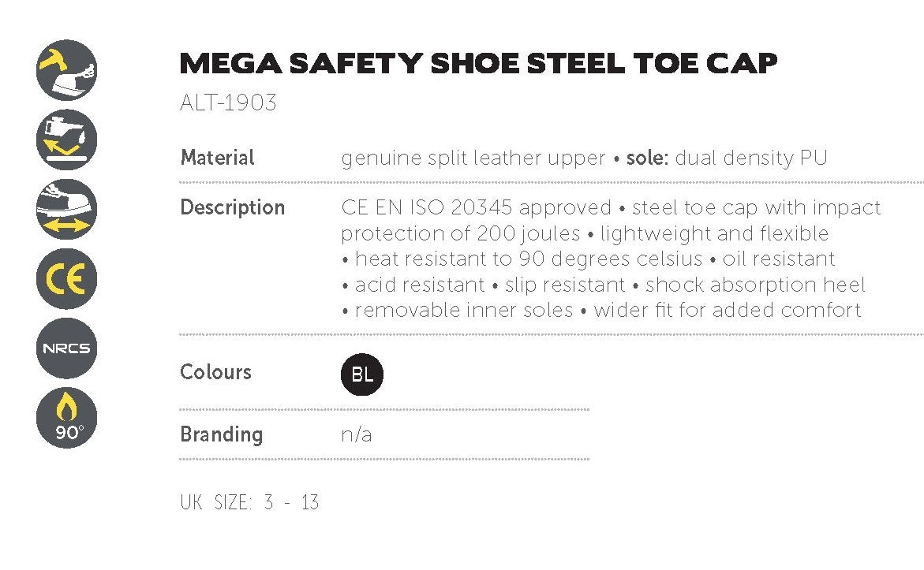This screenshot has width=924, height=570.
Task: Click the ALT-1903 product code
Action: pyautogui.click(x=228, y=103)
